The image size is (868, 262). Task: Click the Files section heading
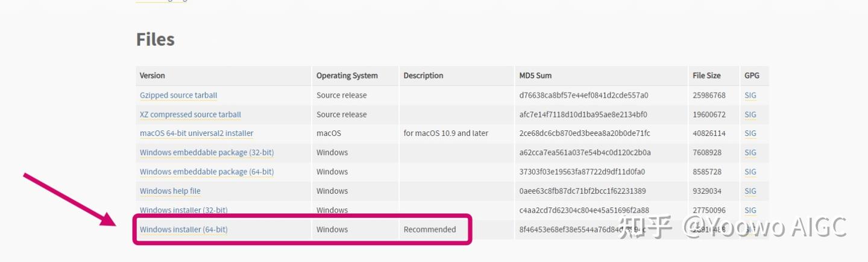[156, 39]
